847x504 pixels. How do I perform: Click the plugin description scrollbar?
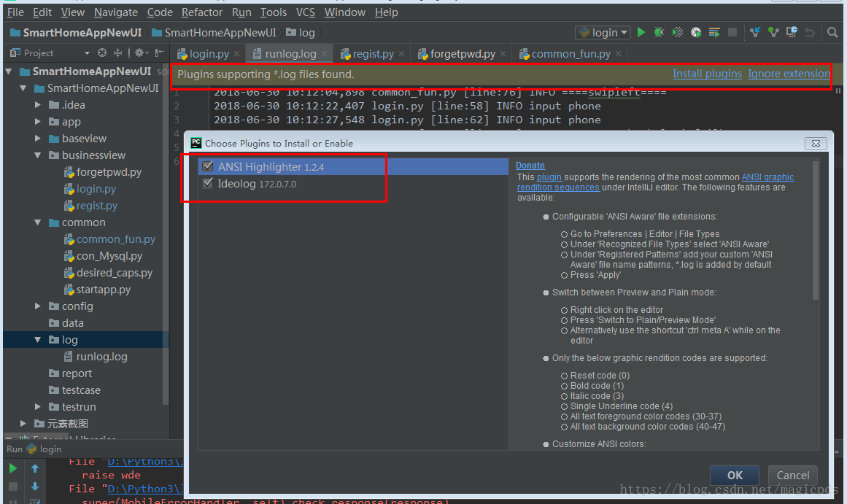(x=816, y=230)
